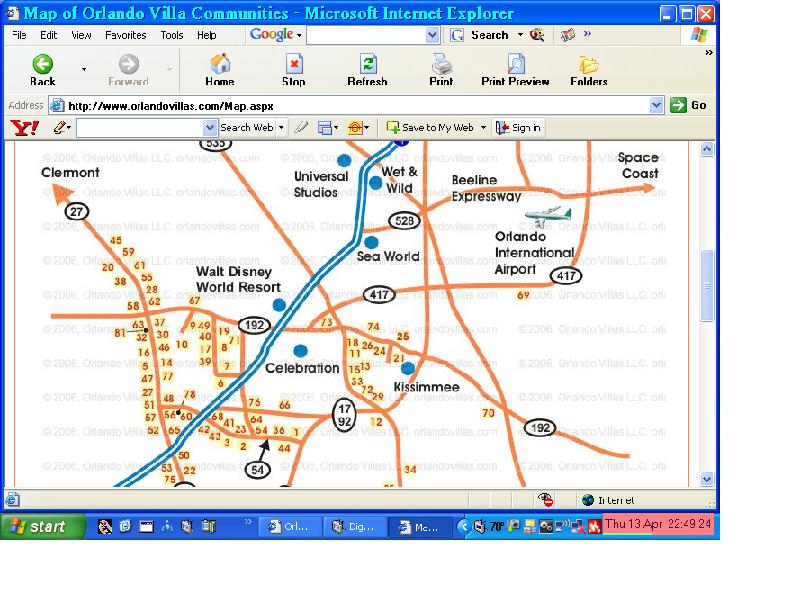Image resolution: width=800 pixels, height=600 pixels.
Task: Click the scrollbar up arrow
Action: (707, 149)
